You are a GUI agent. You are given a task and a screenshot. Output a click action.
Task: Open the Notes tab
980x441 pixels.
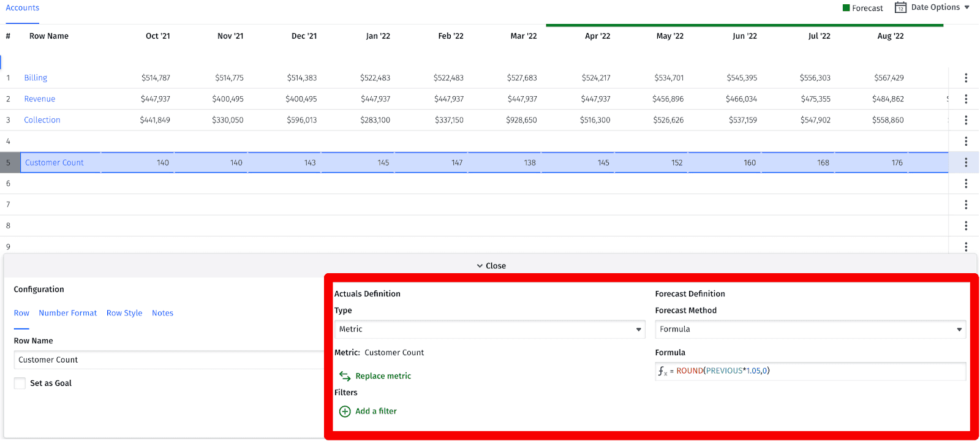point(162,313)
